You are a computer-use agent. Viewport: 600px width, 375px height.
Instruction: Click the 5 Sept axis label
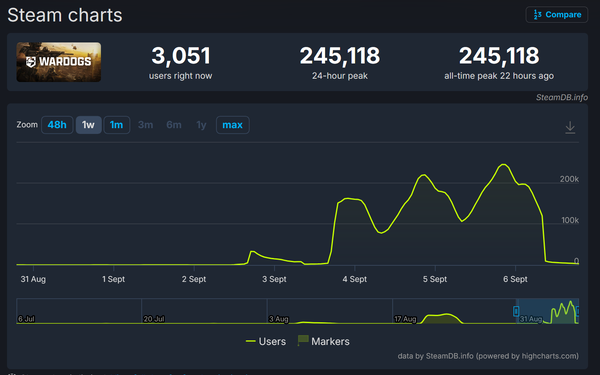[435, 279]
